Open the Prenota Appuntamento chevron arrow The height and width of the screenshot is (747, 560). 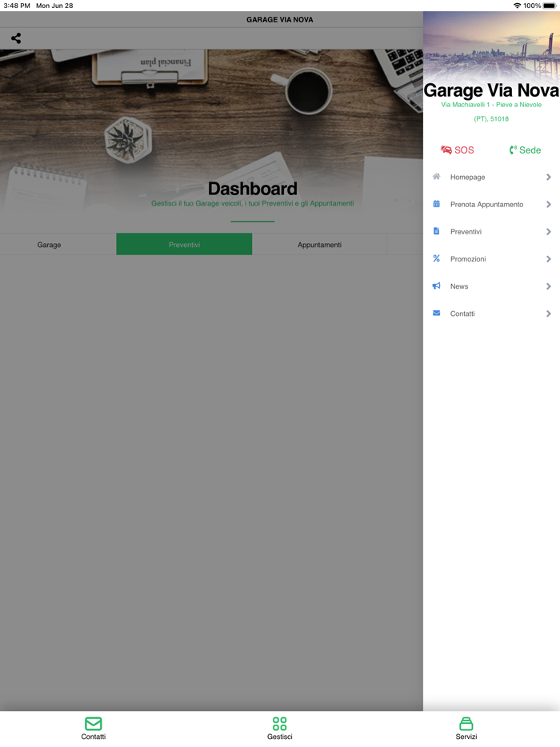(x=549, y=205)
